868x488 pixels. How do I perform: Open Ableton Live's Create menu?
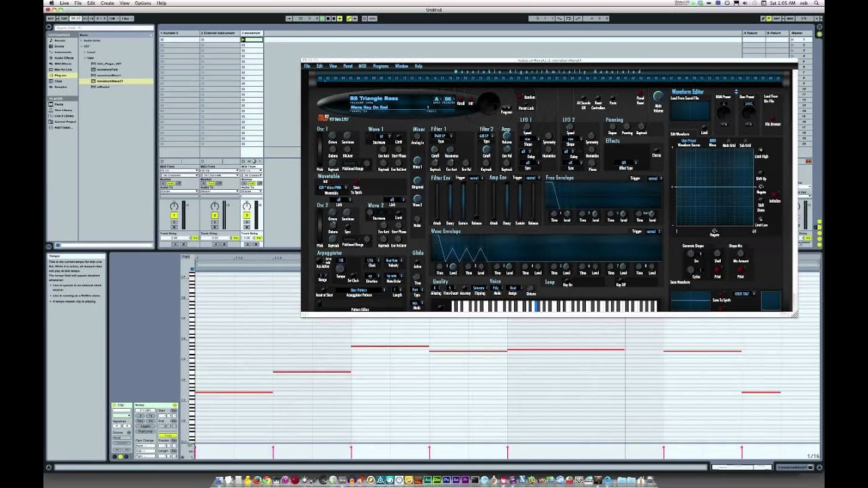107,3
